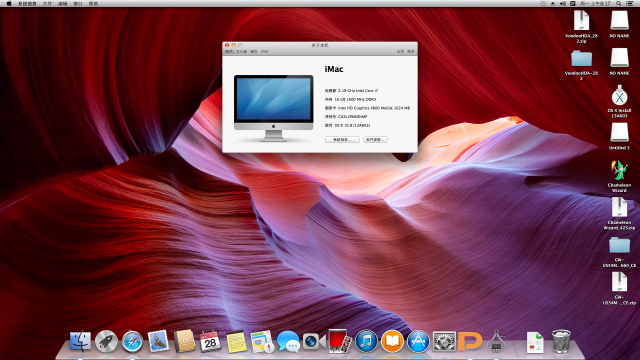Open System Preferences gear icon
The width and height of the screenshot is (640, 360).
(x=444, y=341)
